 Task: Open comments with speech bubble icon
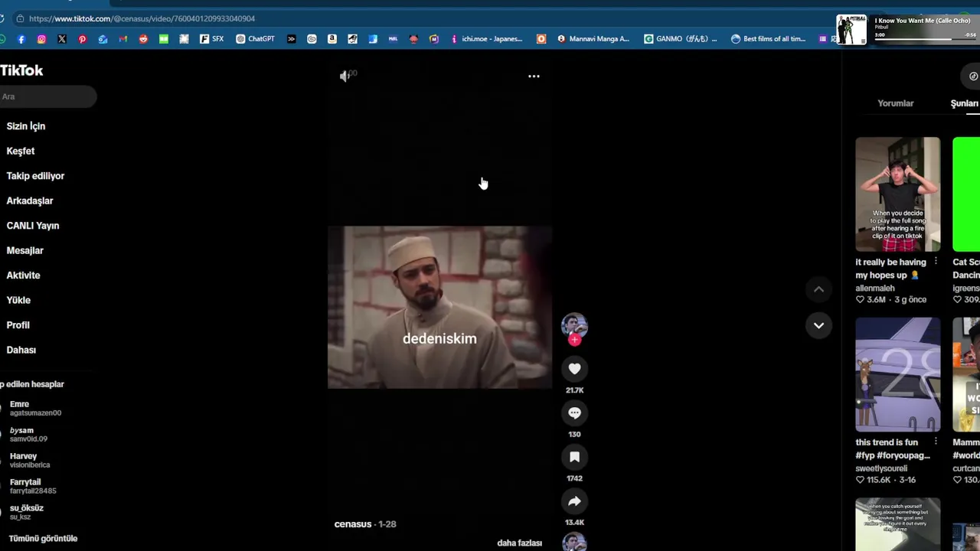574,413
